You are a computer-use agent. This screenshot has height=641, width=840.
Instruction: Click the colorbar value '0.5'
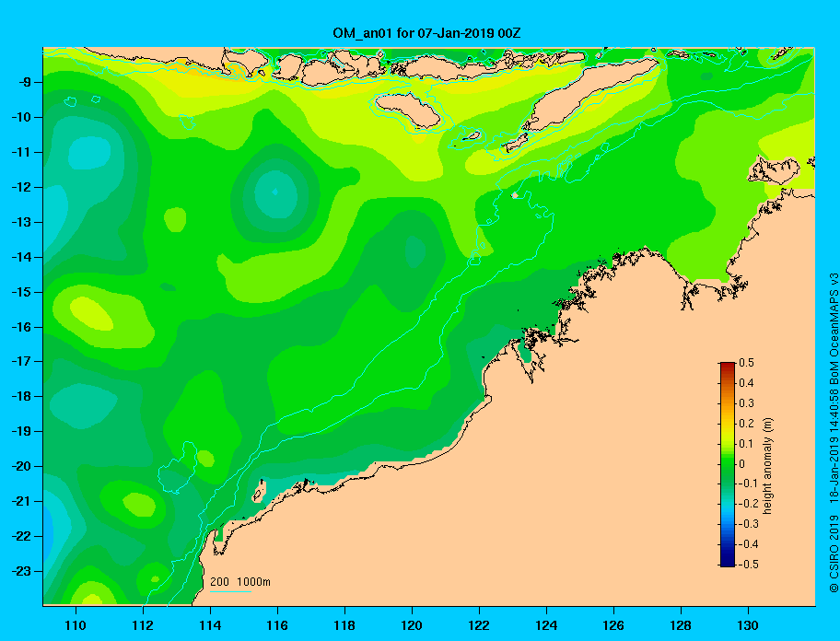pyautogui.click(x=746, y=363)
